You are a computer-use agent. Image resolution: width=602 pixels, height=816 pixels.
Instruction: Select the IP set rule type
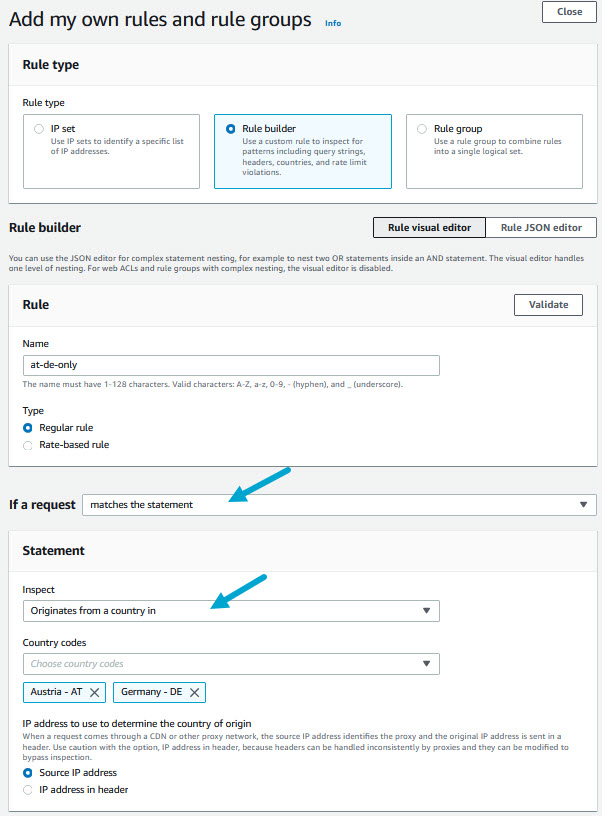point(39,129)
